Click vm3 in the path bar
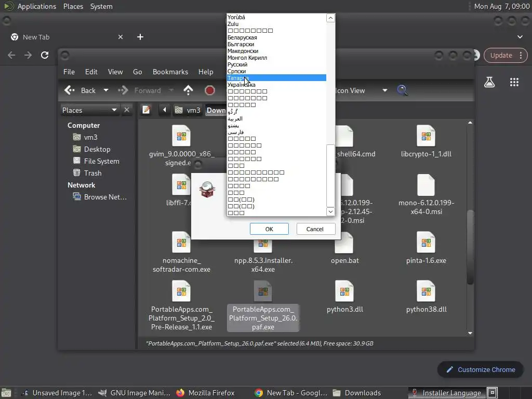Screen dimensions: 532x399 pyautogui.click(x=188, y=110)
